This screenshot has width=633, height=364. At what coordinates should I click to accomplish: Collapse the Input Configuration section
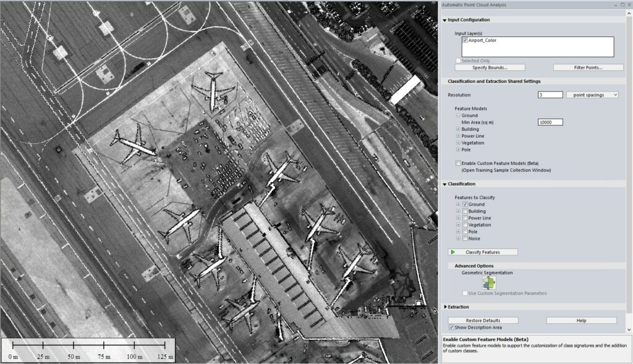tap(445, 20)
